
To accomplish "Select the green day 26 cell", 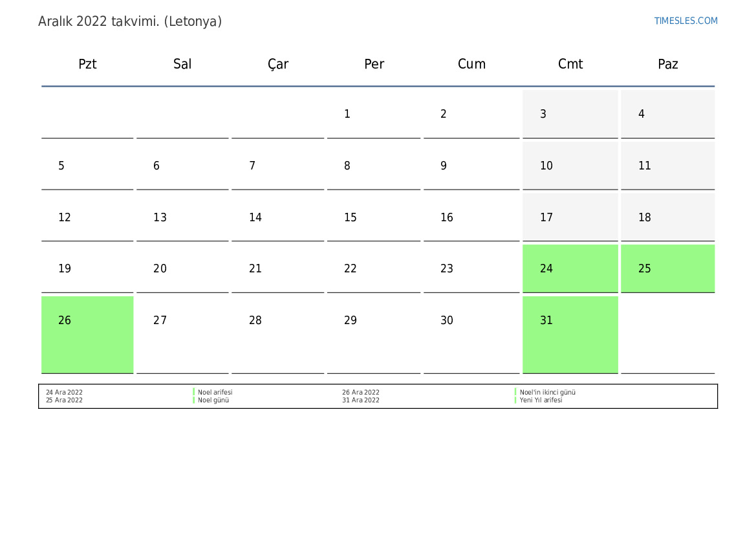I will click(87, 334).
